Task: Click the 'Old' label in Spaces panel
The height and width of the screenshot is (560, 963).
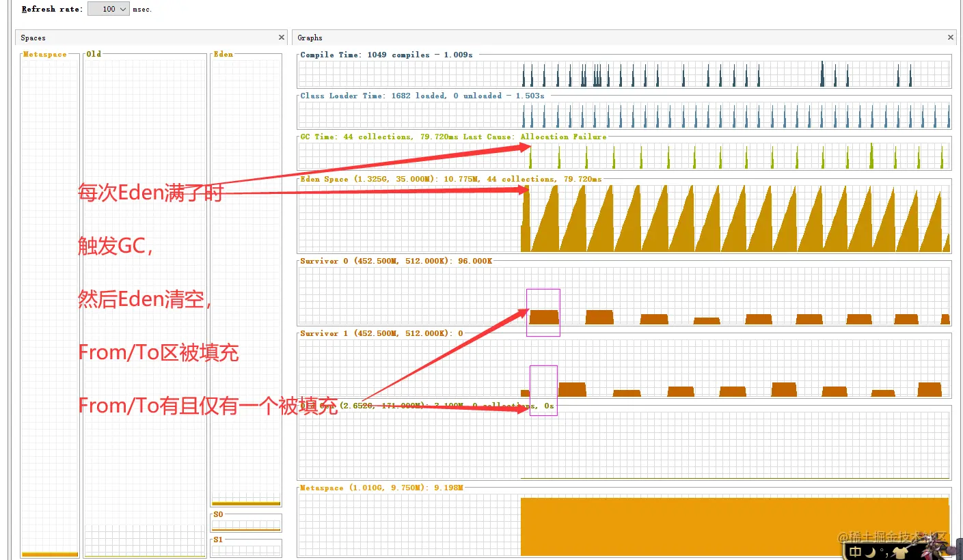Action: click(94, 54)
